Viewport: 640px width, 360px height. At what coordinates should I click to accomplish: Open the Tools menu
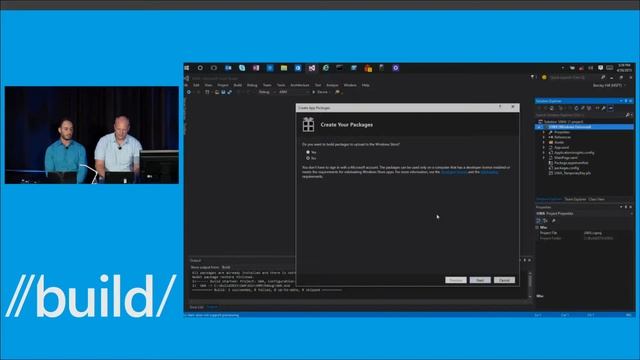(281, 85)
